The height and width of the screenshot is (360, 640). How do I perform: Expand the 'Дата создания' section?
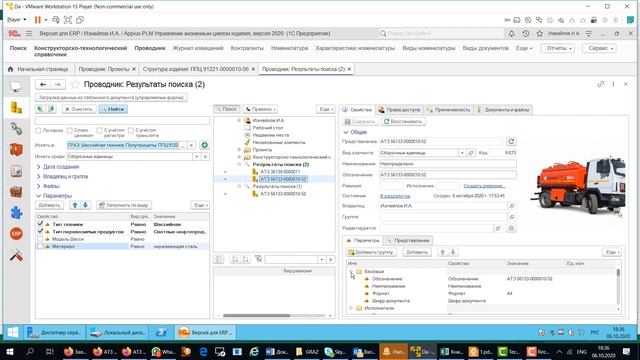click(x=38, y=167)
